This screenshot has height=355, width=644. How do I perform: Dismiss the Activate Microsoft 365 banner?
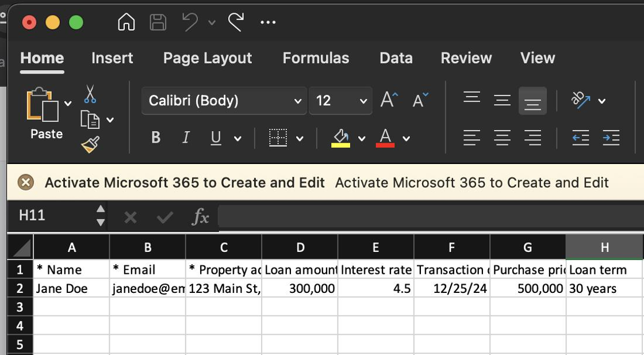(x=25, y=182)
